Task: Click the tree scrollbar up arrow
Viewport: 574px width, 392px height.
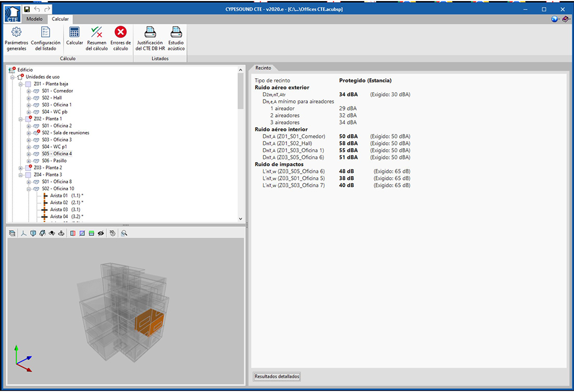Action: pyautogui.click(x=241, y=70)
